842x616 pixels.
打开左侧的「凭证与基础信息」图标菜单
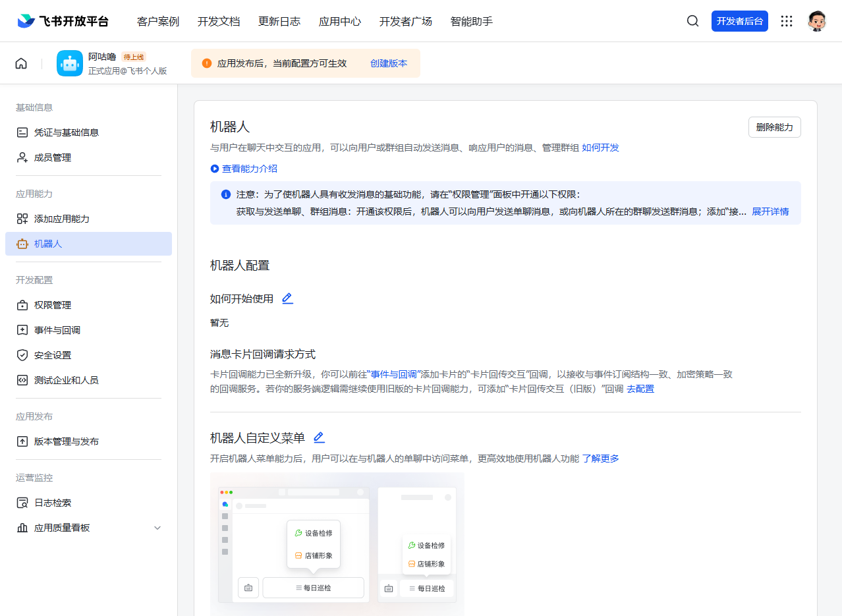tap(22, 132)
